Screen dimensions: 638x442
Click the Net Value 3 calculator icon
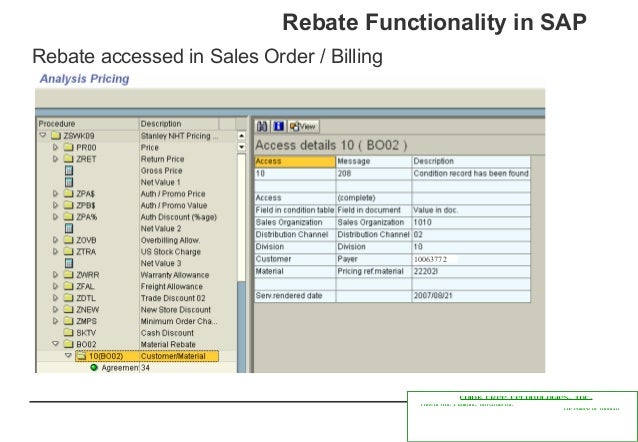[69, 263]
